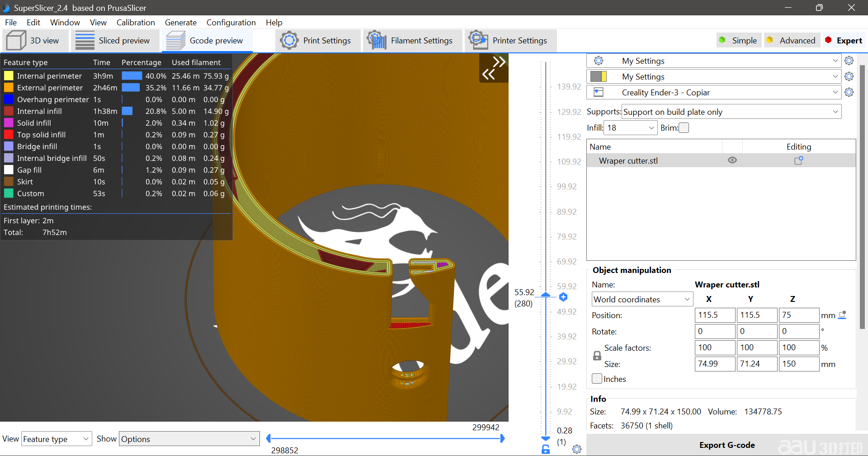Open editing icon for Wraper cutter.stl
The height and width of the screenshot is (456, 868).
click(x=798, y=160)
